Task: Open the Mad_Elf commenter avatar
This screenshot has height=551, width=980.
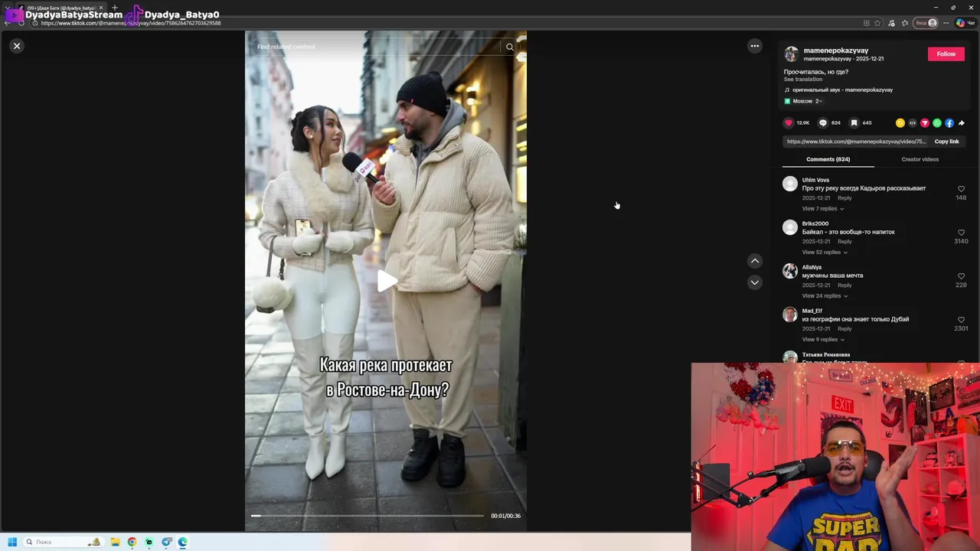Action: tap(790, 315)
